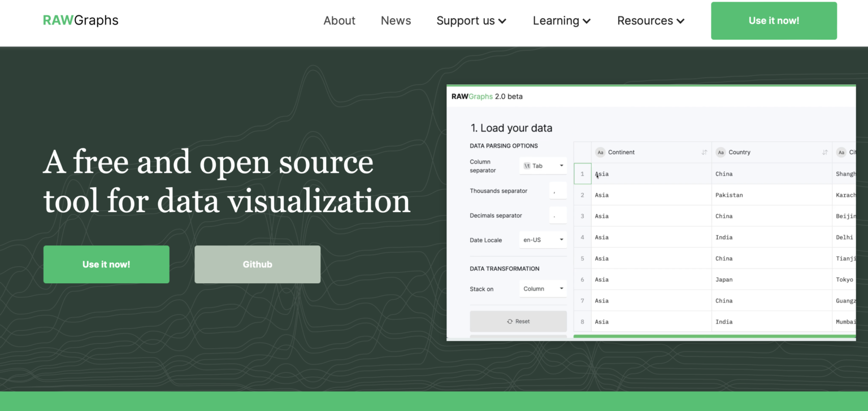
Task: Click the sort icon on Continent column
Action: [704, 152]
